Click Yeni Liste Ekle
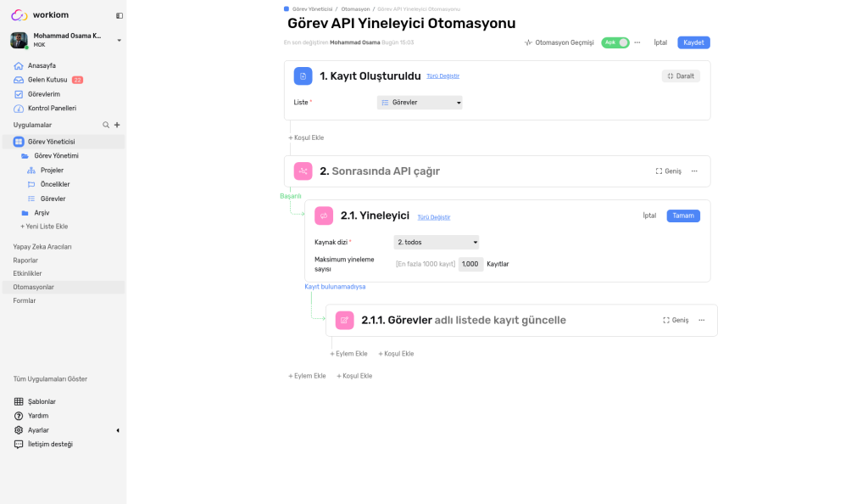The width and height of the screenshot is (868, 504). (44, 227)
